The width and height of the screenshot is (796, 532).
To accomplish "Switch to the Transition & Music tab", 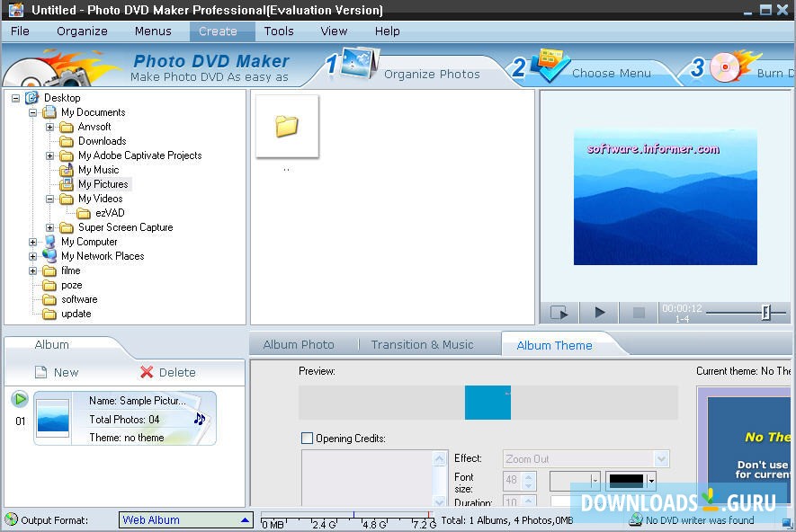I will [423, 344].
